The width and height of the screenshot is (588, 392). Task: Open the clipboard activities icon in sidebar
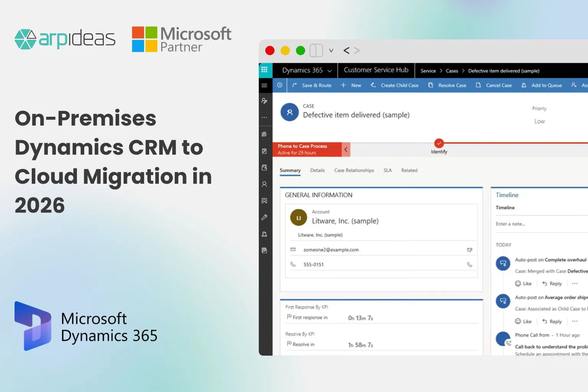(265, 151)
